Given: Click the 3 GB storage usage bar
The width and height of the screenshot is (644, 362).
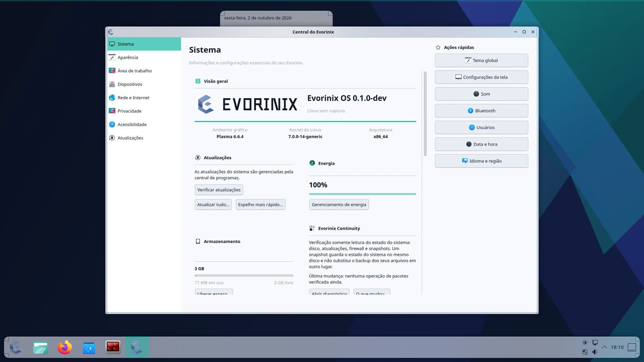Looking at the screenshot, I should click(244, 276).
